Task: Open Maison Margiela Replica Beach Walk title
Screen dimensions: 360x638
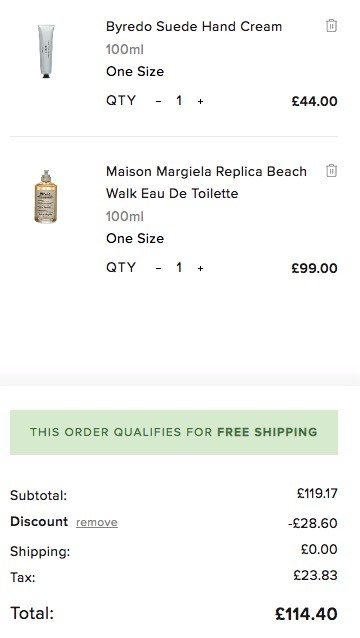Action: point(206,182)
